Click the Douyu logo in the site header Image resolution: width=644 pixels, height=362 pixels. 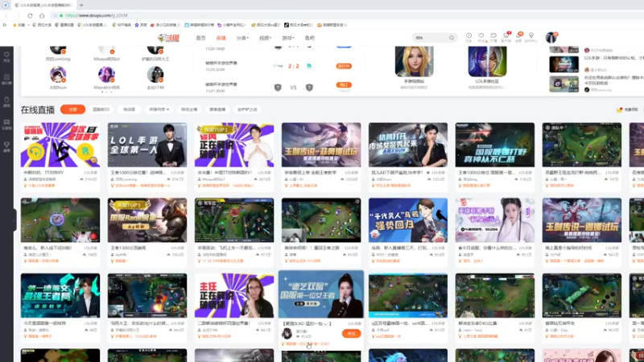click(169, 38)
